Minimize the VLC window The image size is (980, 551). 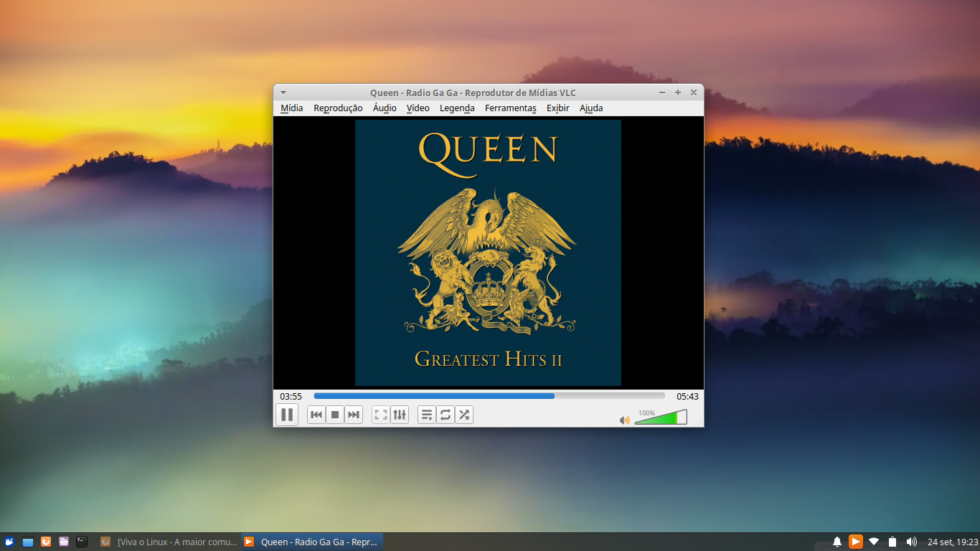pos(662,93)
